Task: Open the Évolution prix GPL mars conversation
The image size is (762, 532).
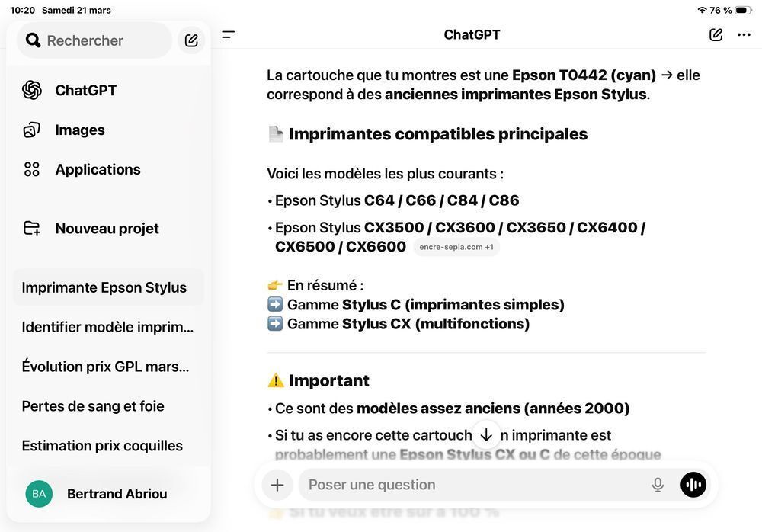Action: click(108, 367)
